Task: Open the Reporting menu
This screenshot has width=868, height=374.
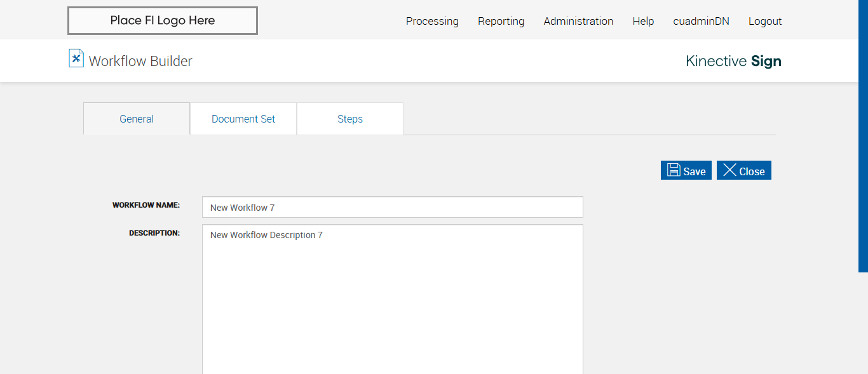Action: click(x=501, y=21)
